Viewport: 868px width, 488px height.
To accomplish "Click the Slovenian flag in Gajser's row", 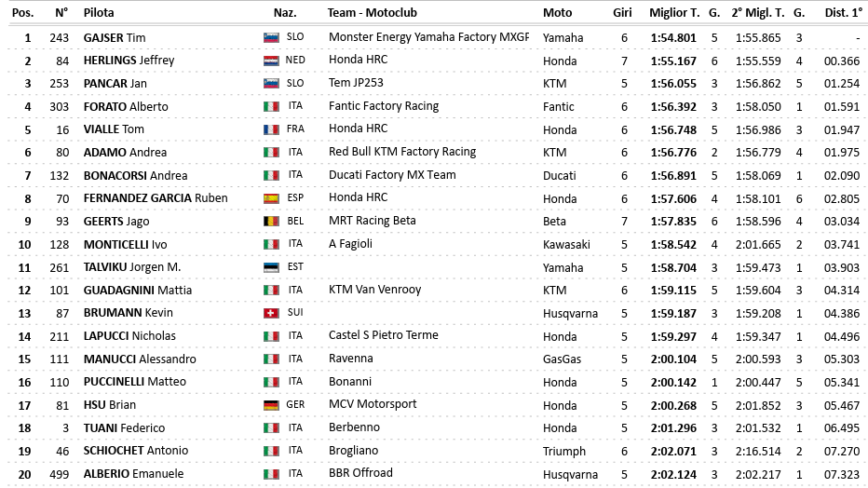I will (x=271, y=38).
